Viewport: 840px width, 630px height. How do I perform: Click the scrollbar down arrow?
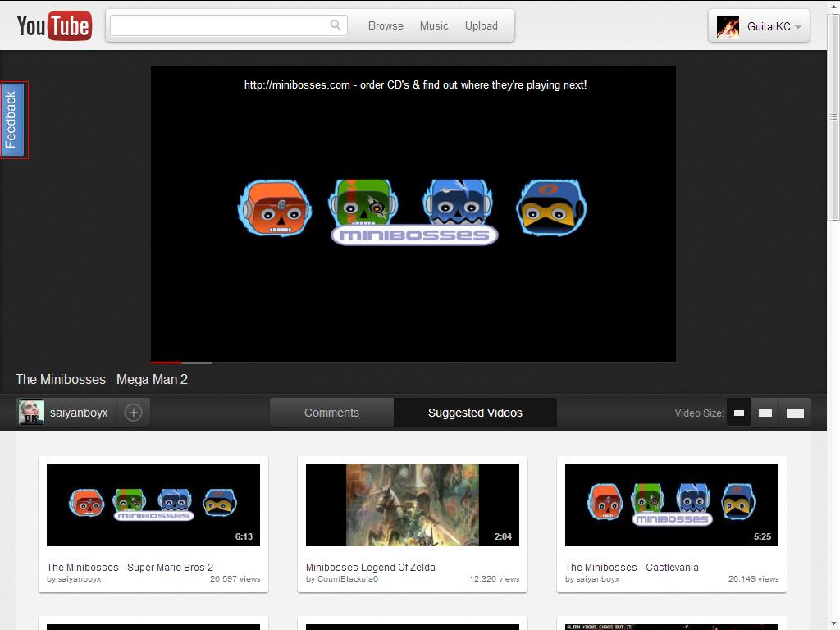[833, 624]
